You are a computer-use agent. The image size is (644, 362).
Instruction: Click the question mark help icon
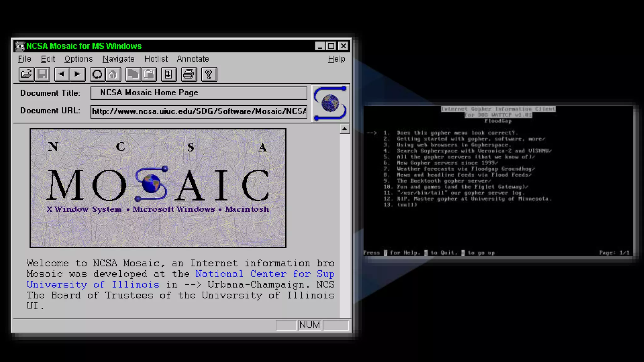click(x=209, y=74)
